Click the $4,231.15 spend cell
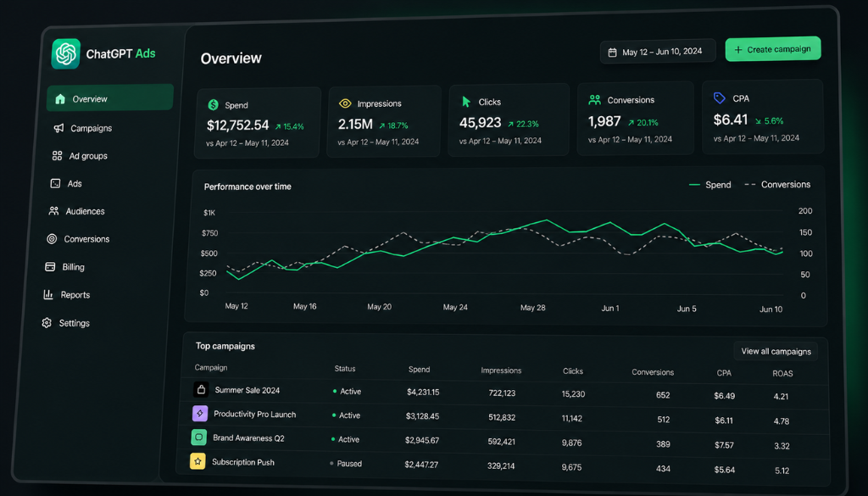The width and height of the screenshot is (868, 496). pos(423,392)
